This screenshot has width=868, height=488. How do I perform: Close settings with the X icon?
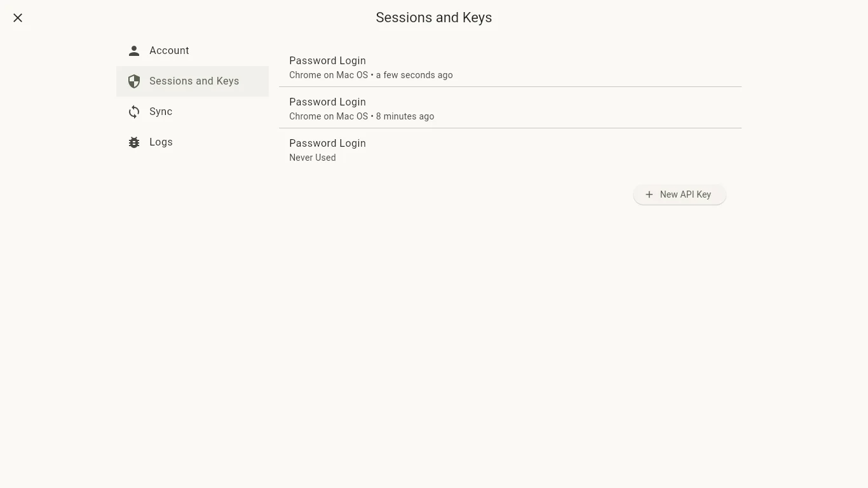18,18
